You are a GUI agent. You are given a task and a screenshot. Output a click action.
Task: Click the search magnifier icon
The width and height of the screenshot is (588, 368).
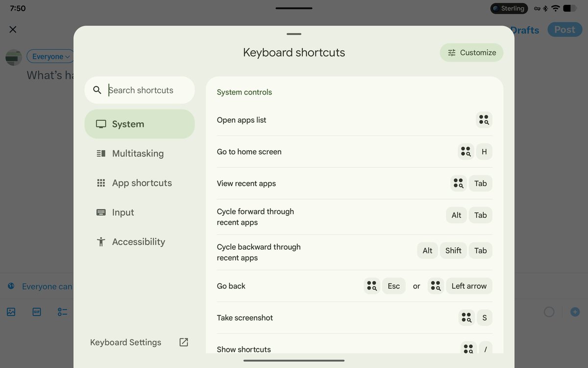coord(97,90)
